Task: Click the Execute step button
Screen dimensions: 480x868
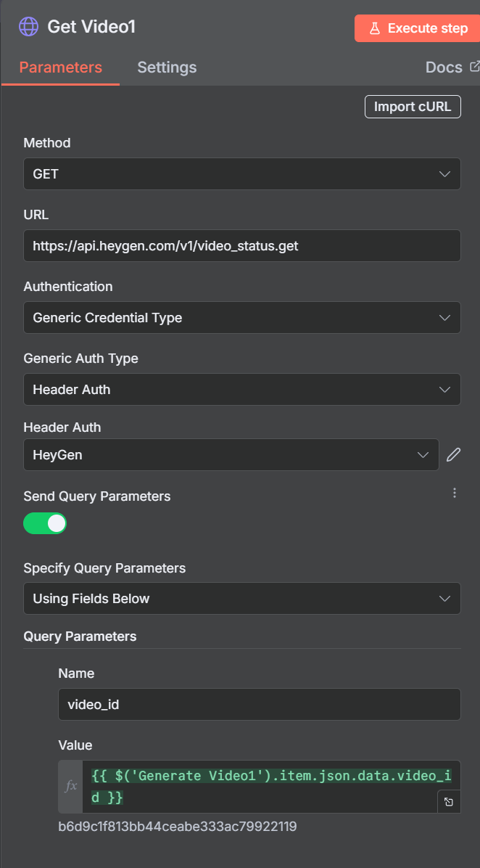Action: coord(417,28)
